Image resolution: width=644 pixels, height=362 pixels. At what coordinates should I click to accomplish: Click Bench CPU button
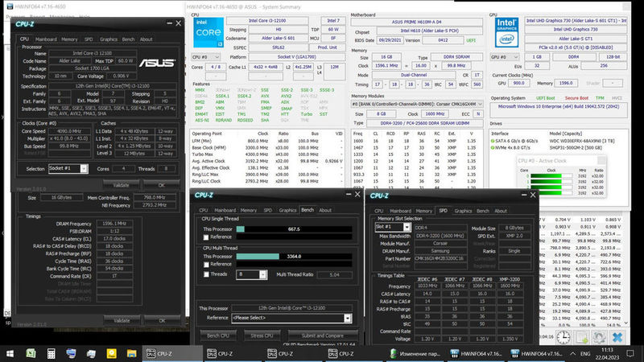pyautogui.click(x=218, y=335)
